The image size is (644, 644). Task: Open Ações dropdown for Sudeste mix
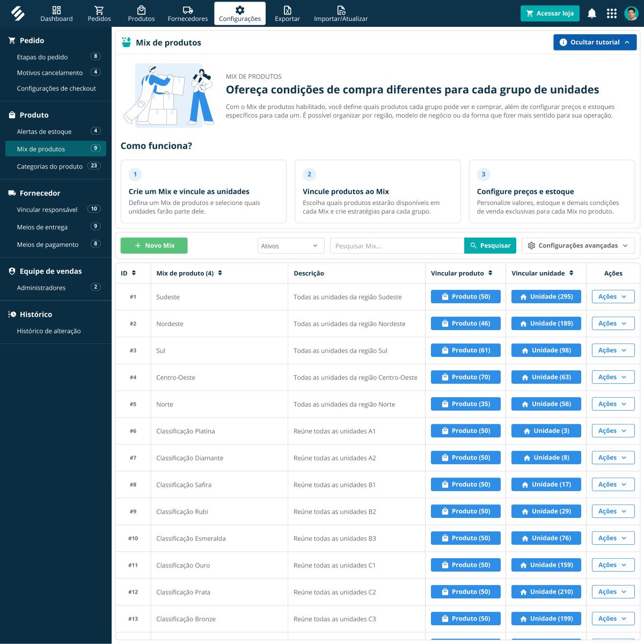point(613,296)
